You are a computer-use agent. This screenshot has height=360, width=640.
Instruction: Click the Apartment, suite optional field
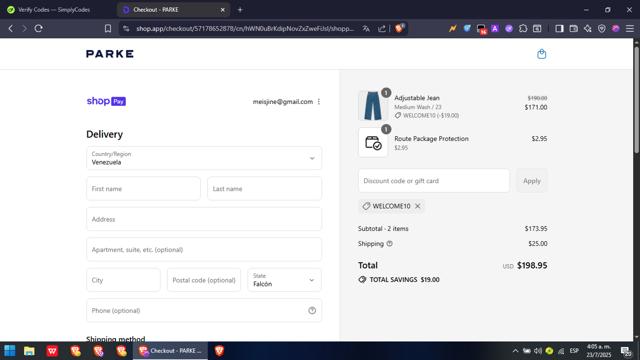point(204,250)
